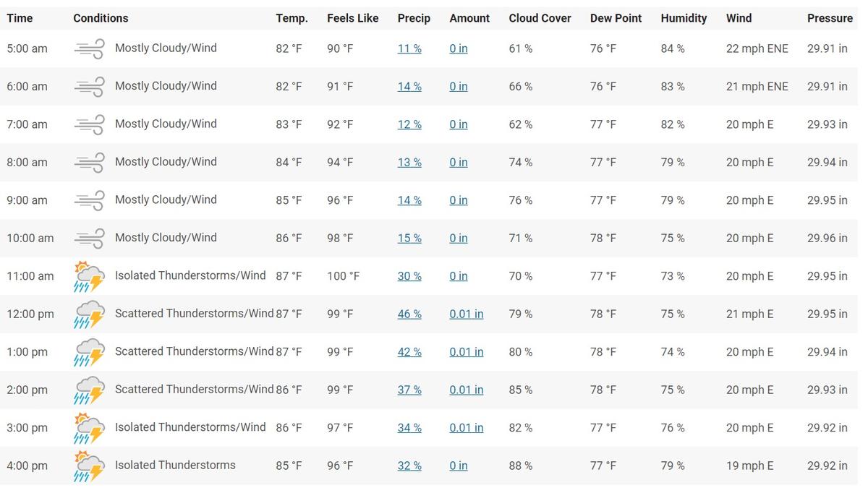This screenshot has width=868, height=493.
Task: Select the Scattered Thunderstorms icon for 12:00 pm
Action: point(89,313)
